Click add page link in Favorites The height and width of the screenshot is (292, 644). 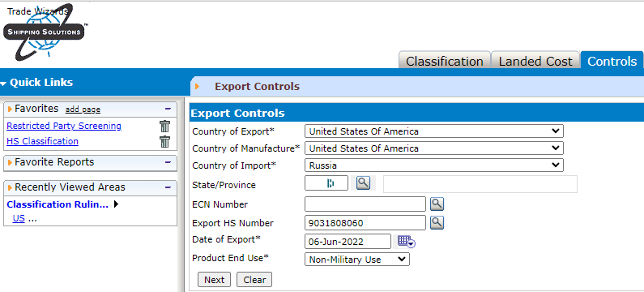tap(83, 109)
